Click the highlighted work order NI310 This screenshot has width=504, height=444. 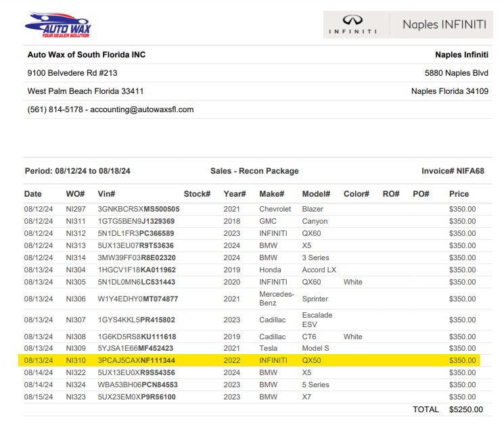[x=76, y=360]
